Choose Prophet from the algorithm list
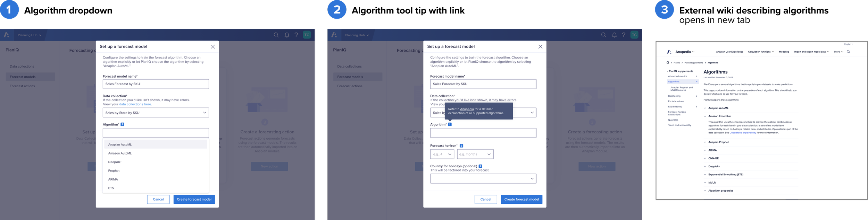868x220 pixels. click(156, 171)
